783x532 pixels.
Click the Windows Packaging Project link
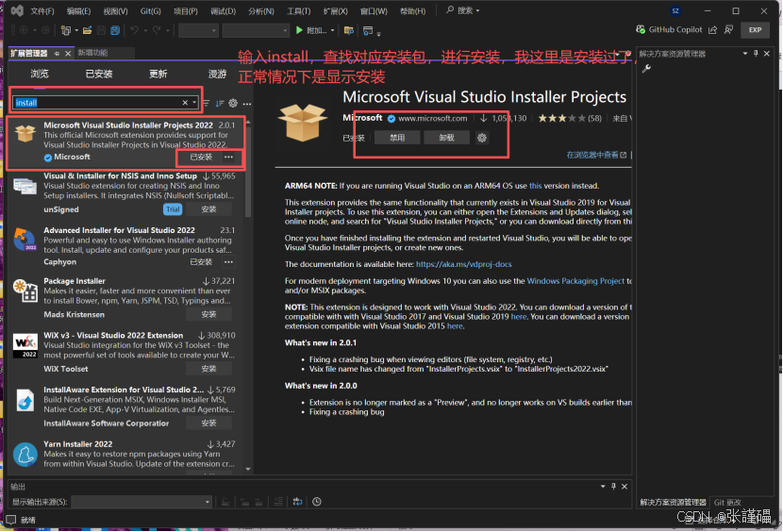[x=575, y=281]
